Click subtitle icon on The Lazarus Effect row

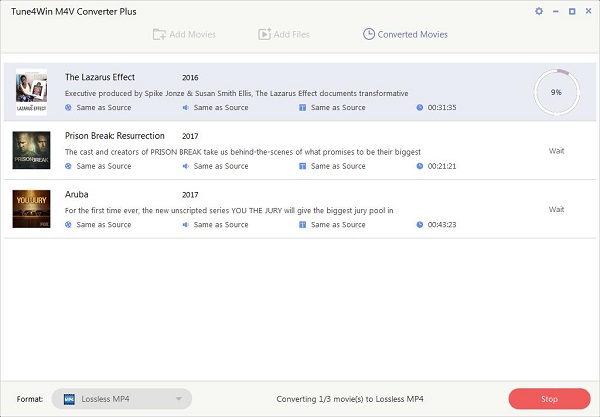302,108
